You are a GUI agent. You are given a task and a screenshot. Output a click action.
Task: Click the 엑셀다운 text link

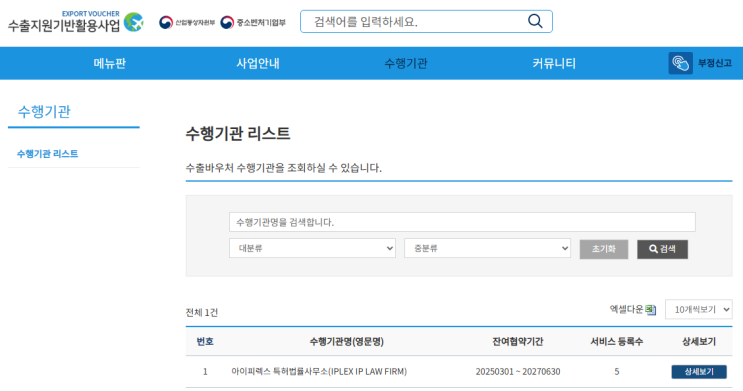pyautogui.click(x=626, y=309)
